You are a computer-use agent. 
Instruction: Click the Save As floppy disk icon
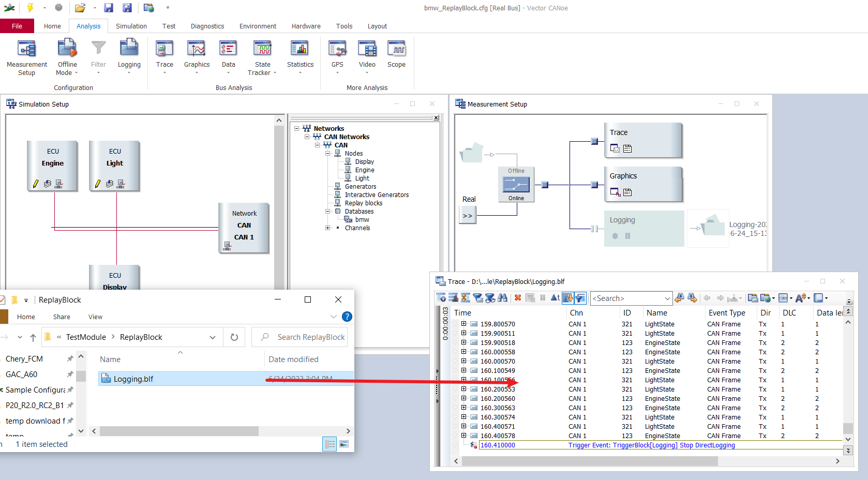[x=127, y=8]
